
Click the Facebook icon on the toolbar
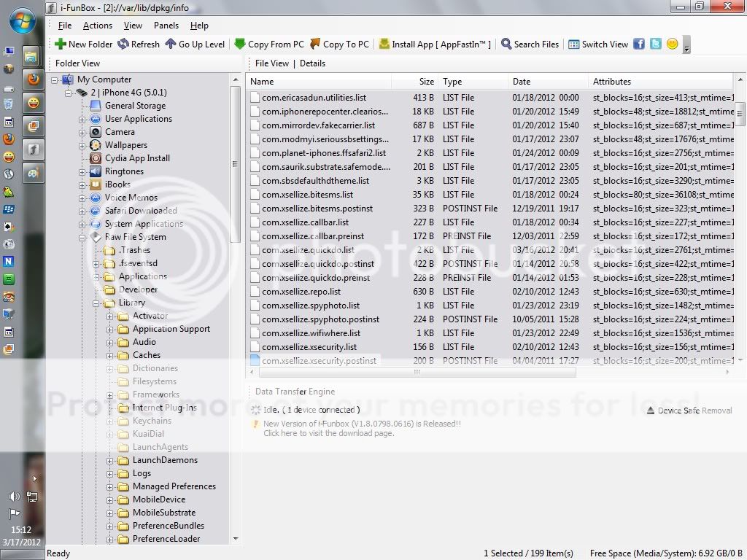639,44
